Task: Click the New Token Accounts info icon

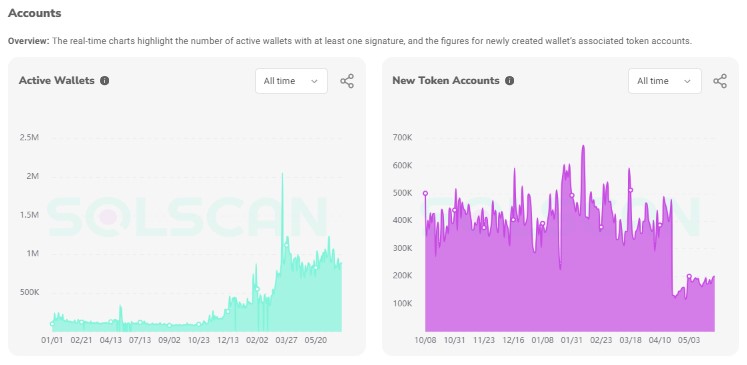Action: [x=509, y=81]
